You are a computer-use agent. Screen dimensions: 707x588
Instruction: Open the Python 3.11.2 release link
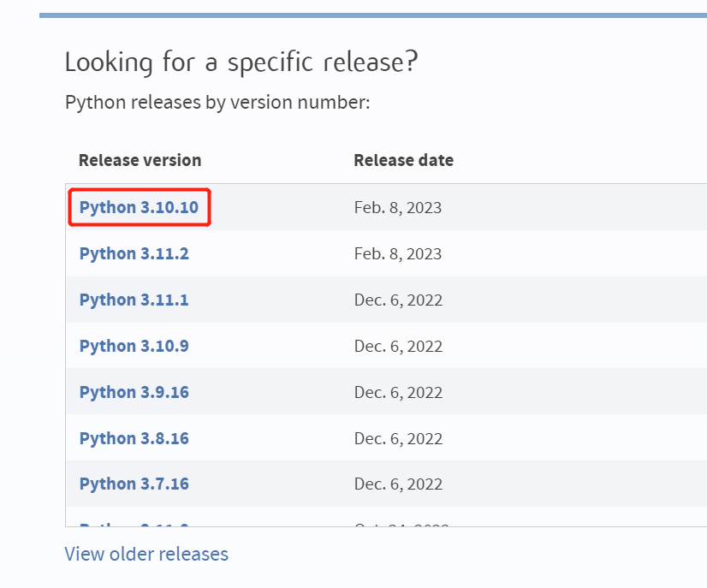pyautogui.click(x=134, y=254)
